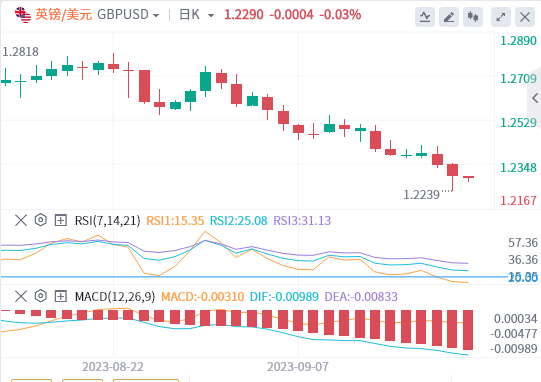Open the GBPUSD symbol dropdown arrow
This screenshot has width=541, height=382.
pos(156,16)
